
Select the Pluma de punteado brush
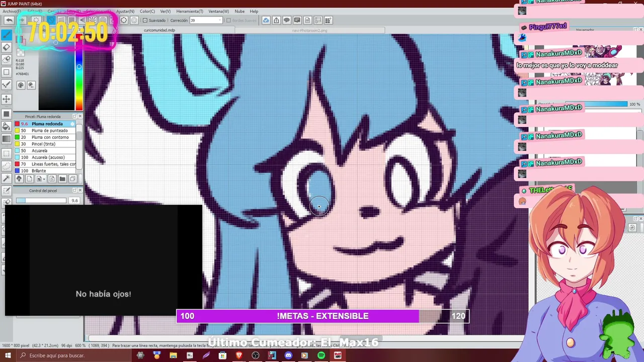45,131
